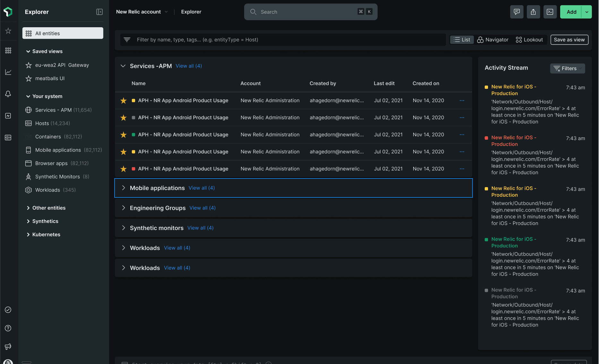
Task: Open the logs icon in left rail
Action: pos(8,137)
